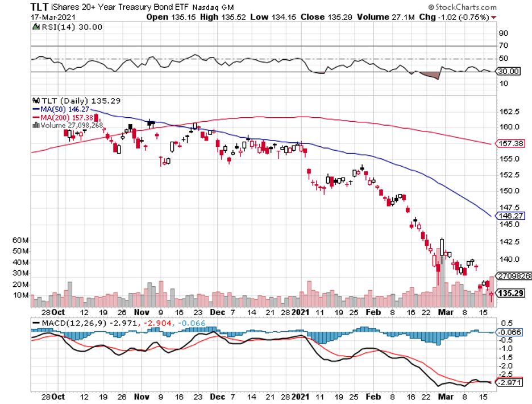The height and width of the screenshot is (404, 532).
Task: Click the red -2.904 signal value in MACD label
Action: click(x=157, y=323)
